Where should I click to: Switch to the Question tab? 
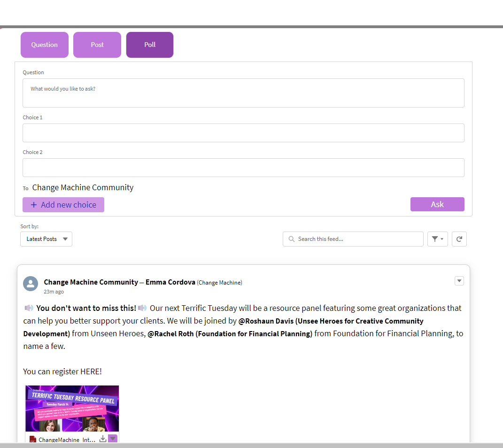(45, 45)
